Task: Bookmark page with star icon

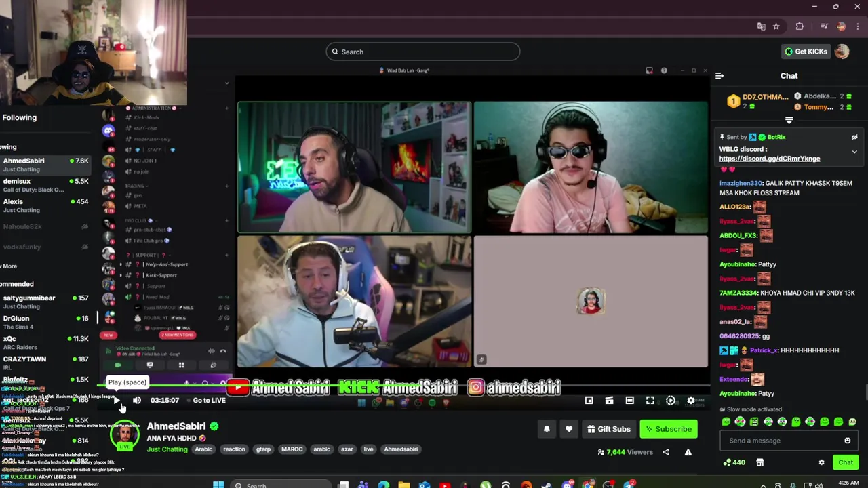Action: click(776, 26)
